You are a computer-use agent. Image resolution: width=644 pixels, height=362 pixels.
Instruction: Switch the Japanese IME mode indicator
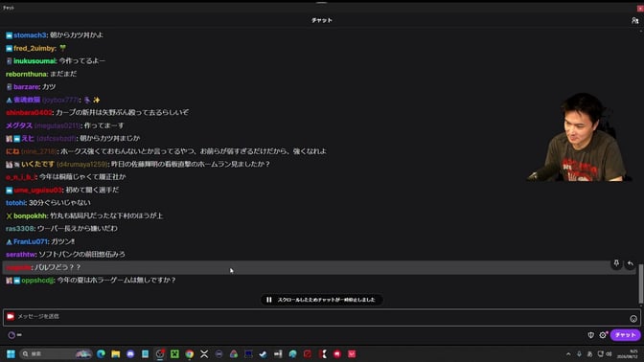point(589,353)
